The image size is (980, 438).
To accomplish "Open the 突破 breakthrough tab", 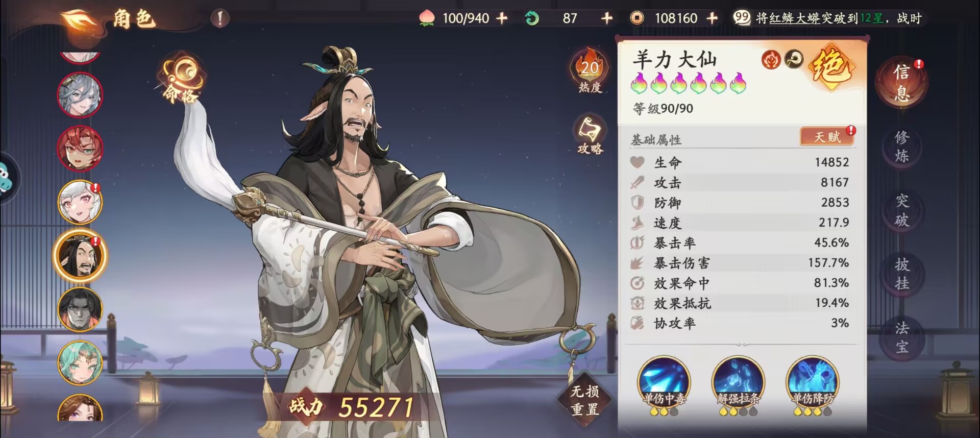I will click(902, 210).
